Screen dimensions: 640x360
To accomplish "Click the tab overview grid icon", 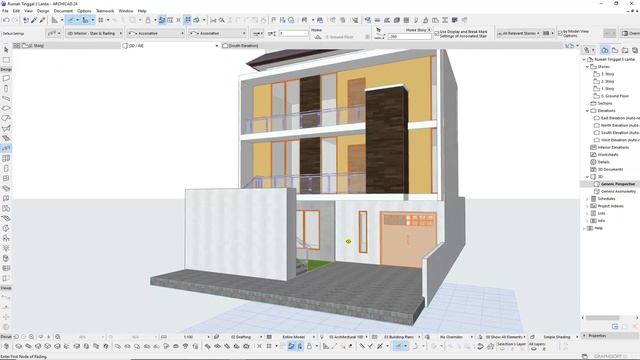I will pyautogui.click(x=17, y=46).
